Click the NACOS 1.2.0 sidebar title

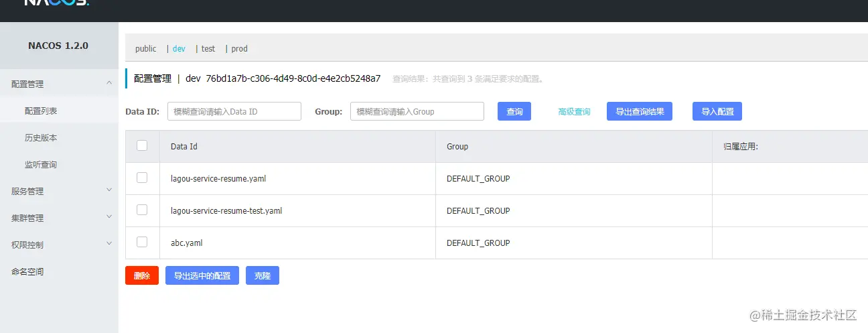click(58, 46)
